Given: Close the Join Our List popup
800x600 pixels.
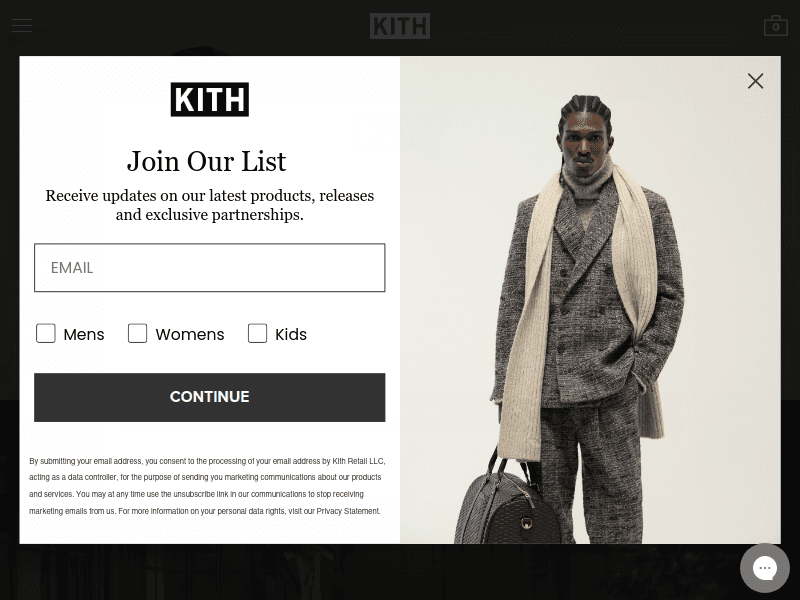Looking at the screenshot, I should tap(755, 81).
